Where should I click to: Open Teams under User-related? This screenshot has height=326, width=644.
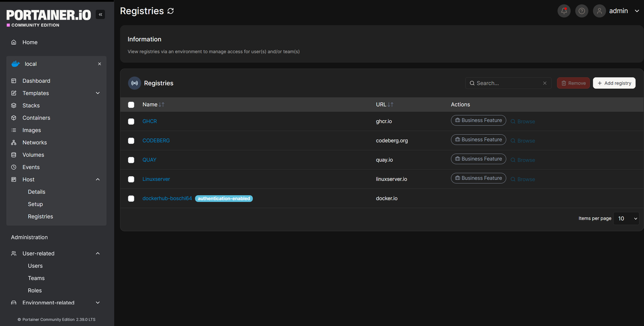(x=36, y=278)
